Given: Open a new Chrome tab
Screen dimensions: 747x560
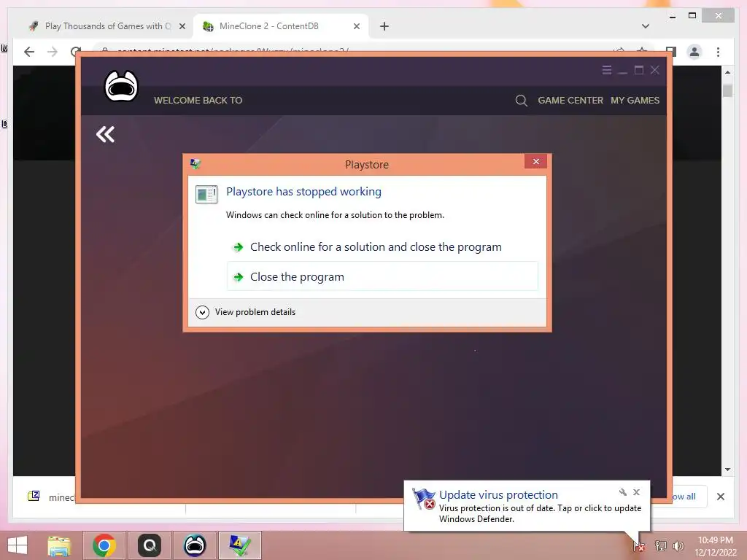Looking at the screenshot, I should 384,27.
